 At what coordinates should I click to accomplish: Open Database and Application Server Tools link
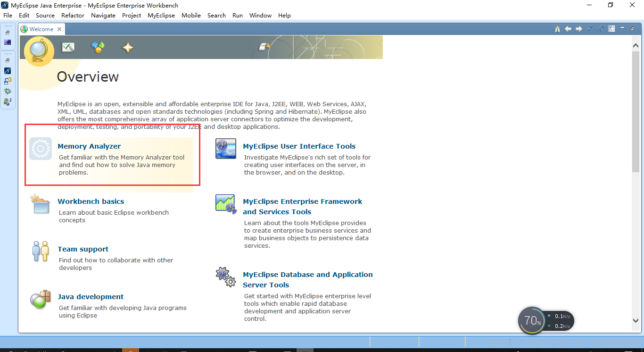[x=308, y=280]
